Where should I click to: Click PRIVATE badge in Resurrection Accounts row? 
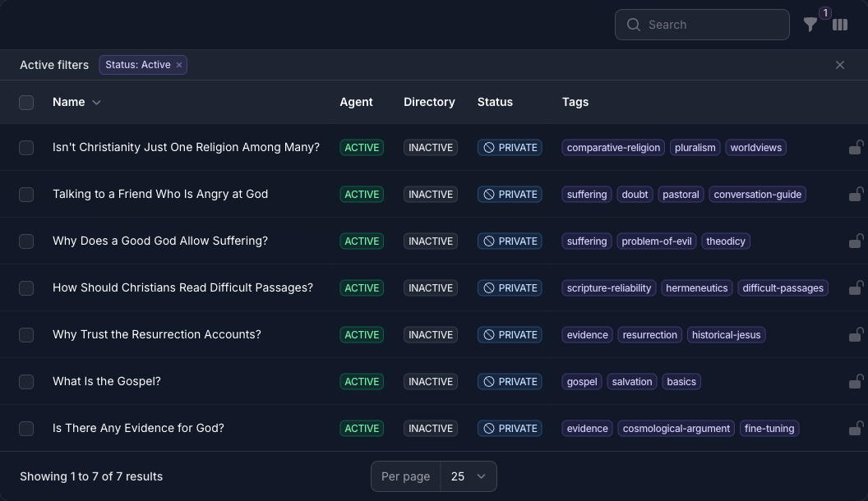click(510, 334)
